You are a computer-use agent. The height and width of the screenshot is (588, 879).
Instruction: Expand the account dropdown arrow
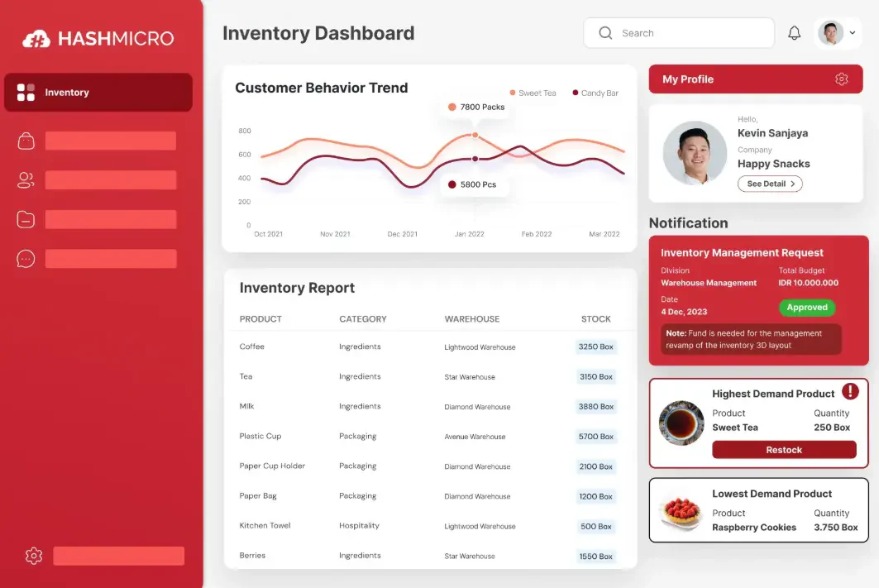(852, 33)
